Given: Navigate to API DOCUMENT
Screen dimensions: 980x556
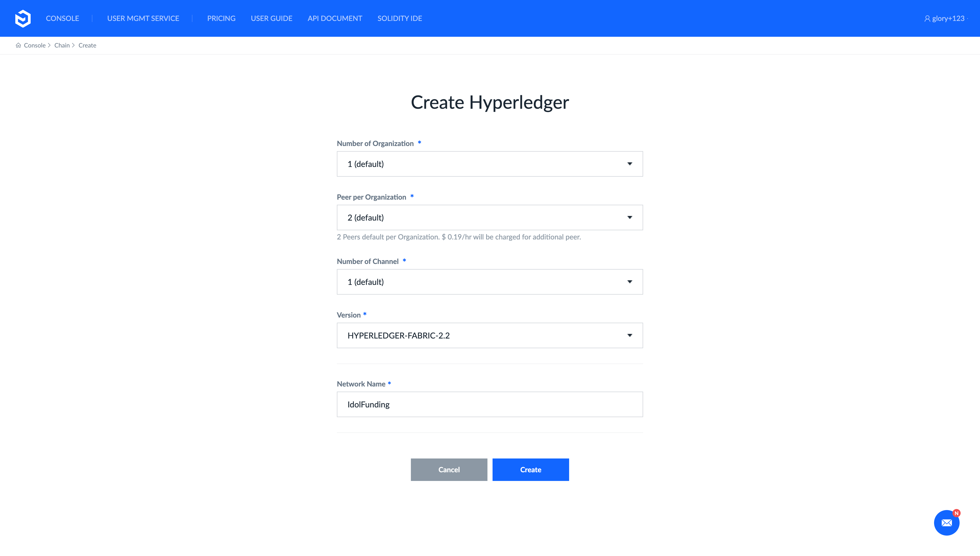Looking at the screenshot, I should coord(335,18).
